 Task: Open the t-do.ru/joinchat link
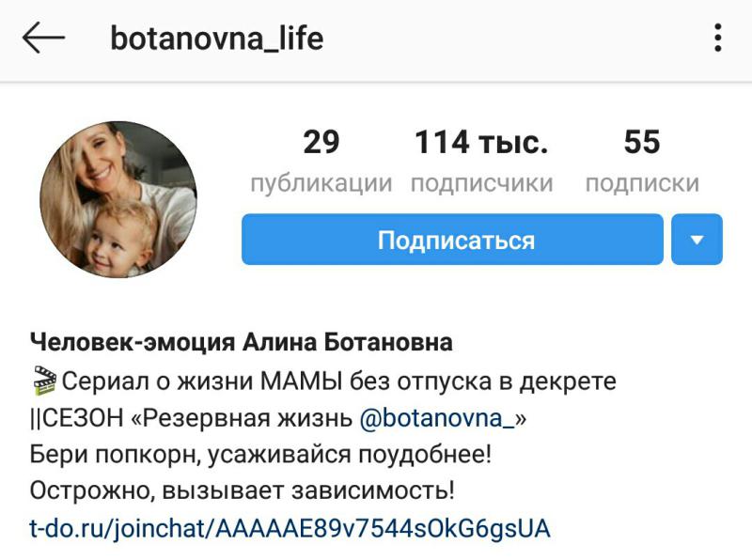tap(290, 528)
